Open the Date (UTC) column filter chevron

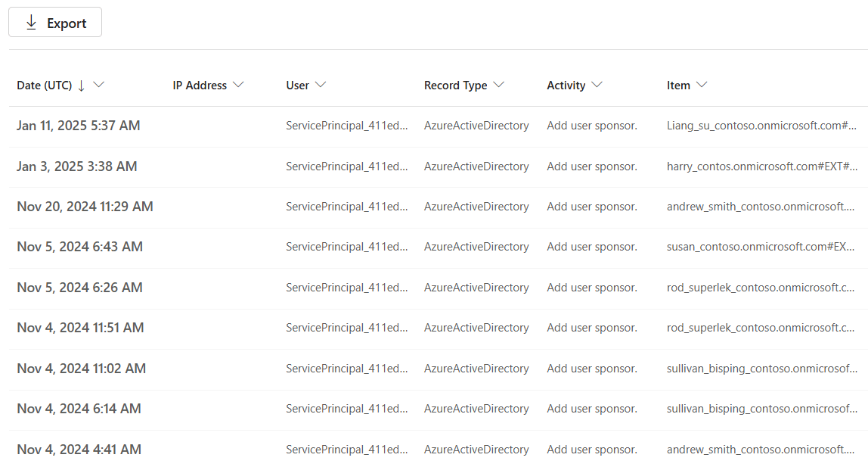pyautogui.click(x=99, y=85)
